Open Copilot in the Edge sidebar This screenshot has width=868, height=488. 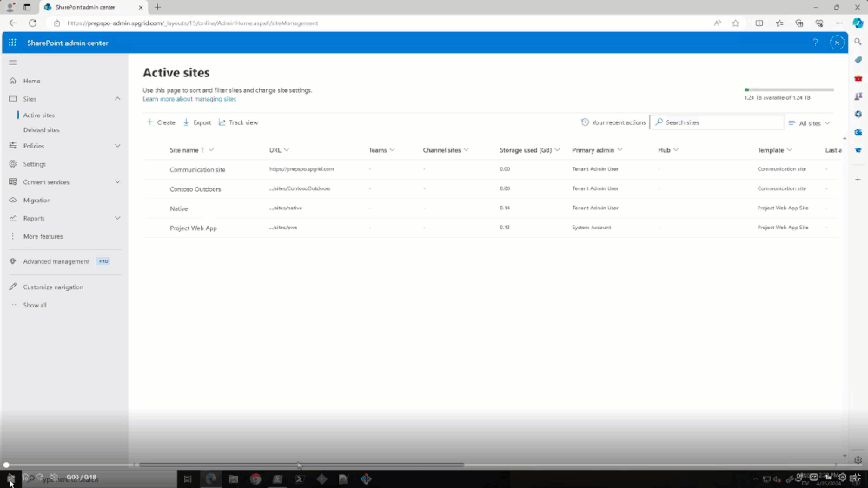(x=858, y=23)
